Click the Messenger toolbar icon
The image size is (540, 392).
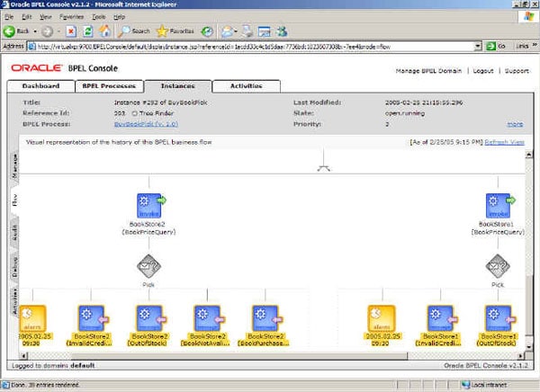coord(282,31)
